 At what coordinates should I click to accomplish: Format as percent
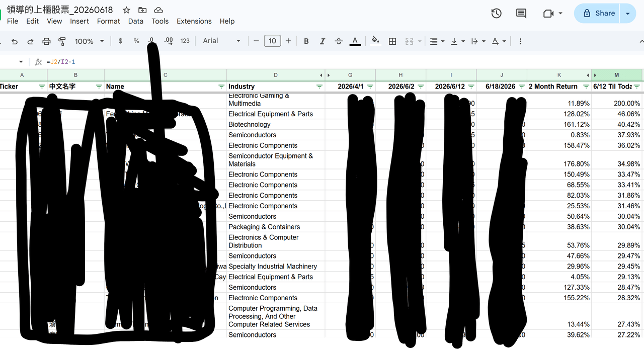[x=136, y=41]
